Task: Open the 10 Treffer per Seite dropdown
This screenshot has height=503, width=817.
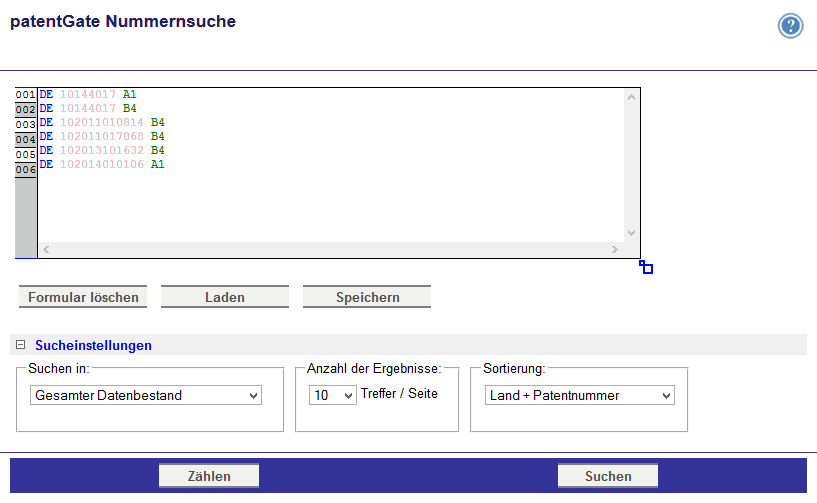Action: click(x=332, y=395)
